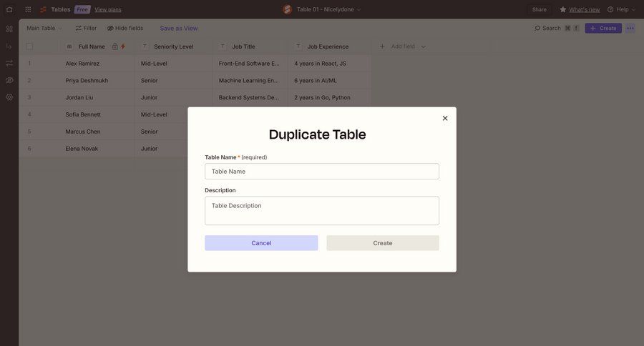Click Junior in Jordan Liu's row
Image resolution: width=644 pixels, height=346 pixels.
point(174,98)
